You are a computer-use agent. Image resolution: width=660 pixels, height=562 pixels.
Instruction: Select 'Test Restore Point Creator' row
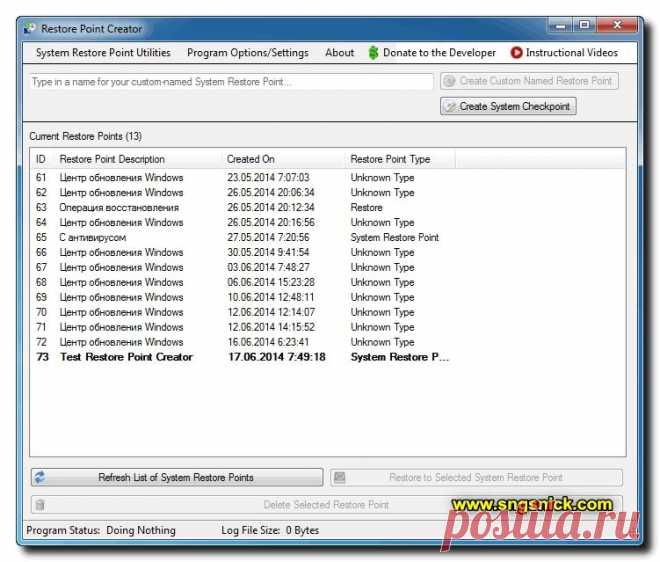(243, 357)
